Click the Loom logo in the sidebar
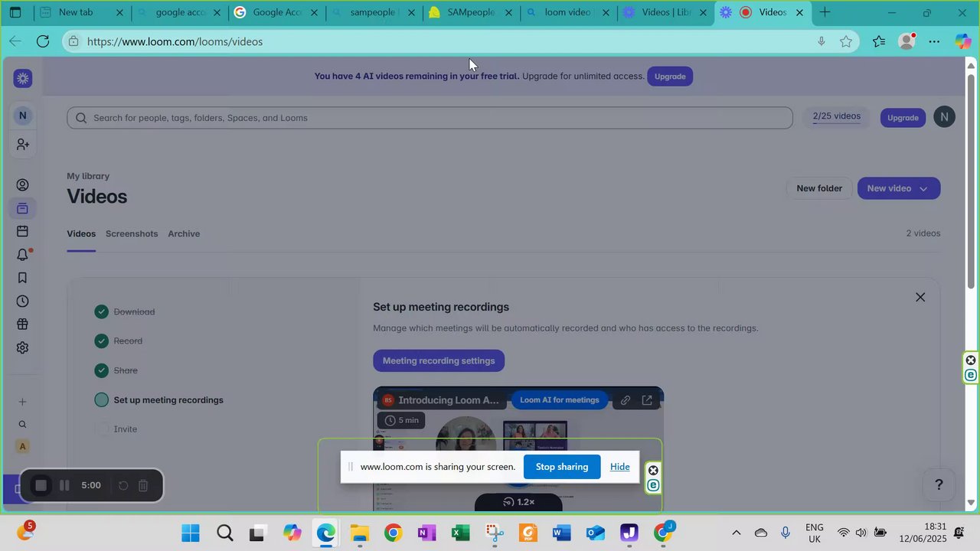980x551 pixels. [x=23, y=78]
